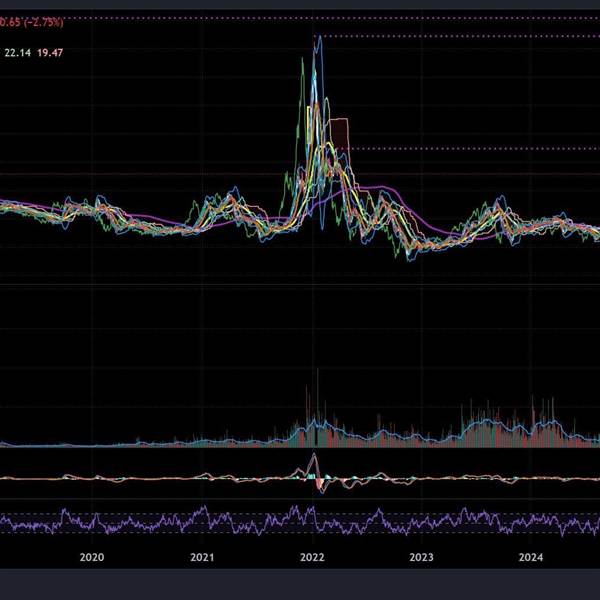Select the 2022 year marker on the axis
This screenshot has height=600, width=600.
point(313,557)
